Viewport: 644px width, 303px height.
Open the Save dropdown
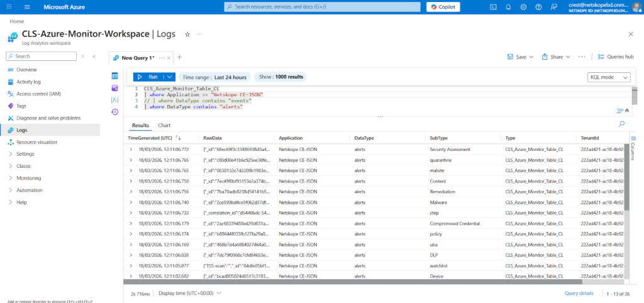[x=520, y=57]
